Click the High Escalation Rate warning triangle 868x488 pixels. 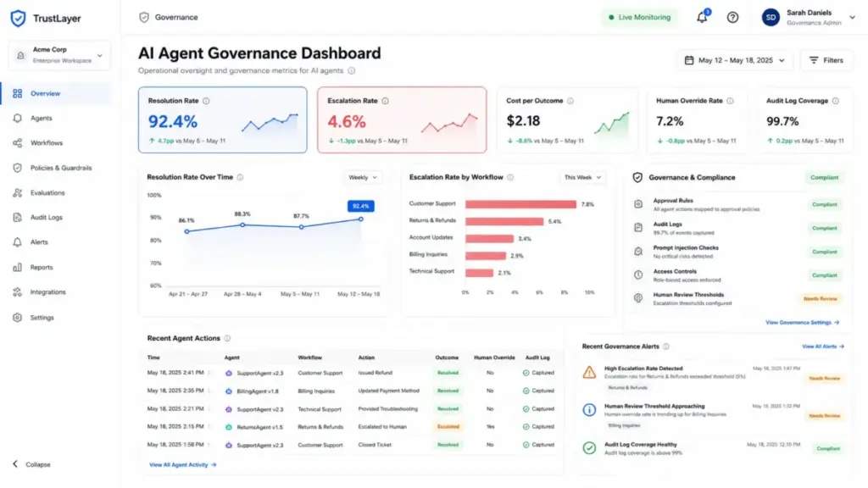click(590, 373)
